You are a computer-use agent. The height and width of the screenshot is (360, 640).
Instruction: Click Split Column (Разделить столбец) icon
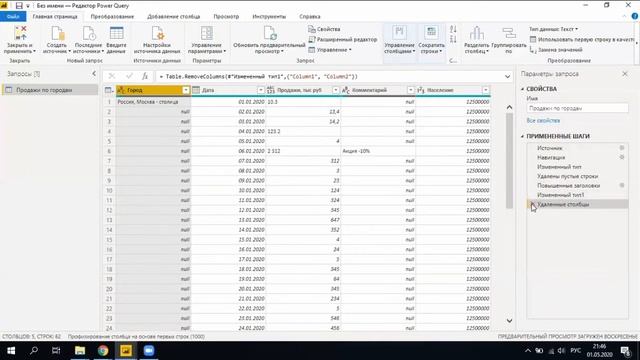(477, 33)
